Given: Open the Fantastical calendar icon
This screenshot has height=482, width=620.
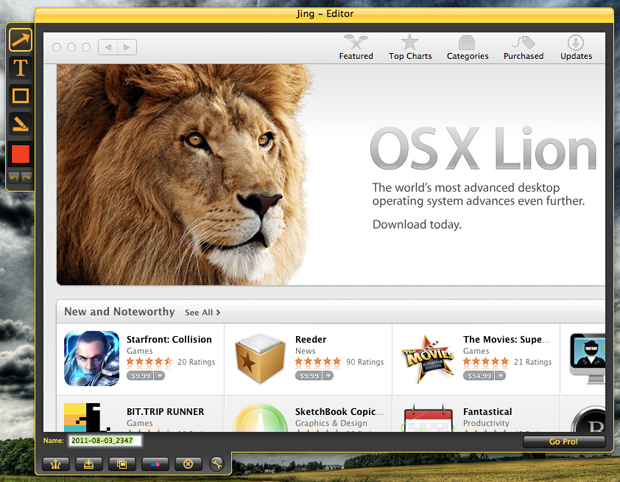Looking at the screenshot, I should click(427, 418).
